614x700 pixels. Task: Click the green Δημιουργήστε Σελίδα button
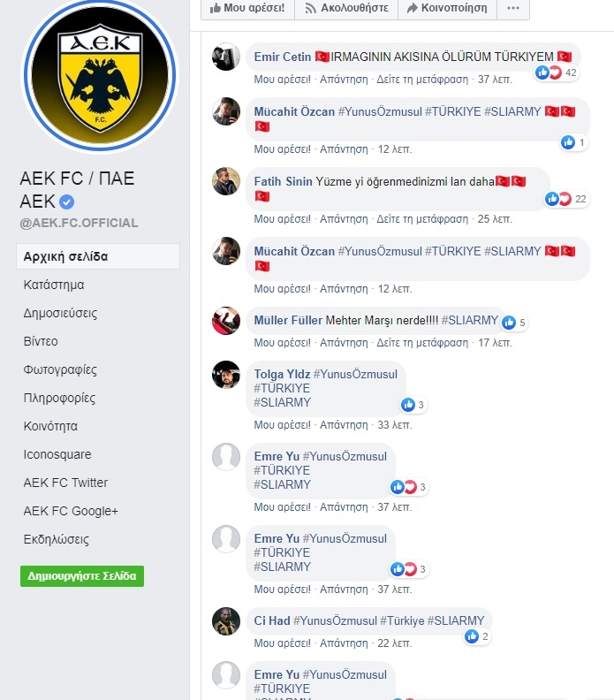click(x=82, y=576)
